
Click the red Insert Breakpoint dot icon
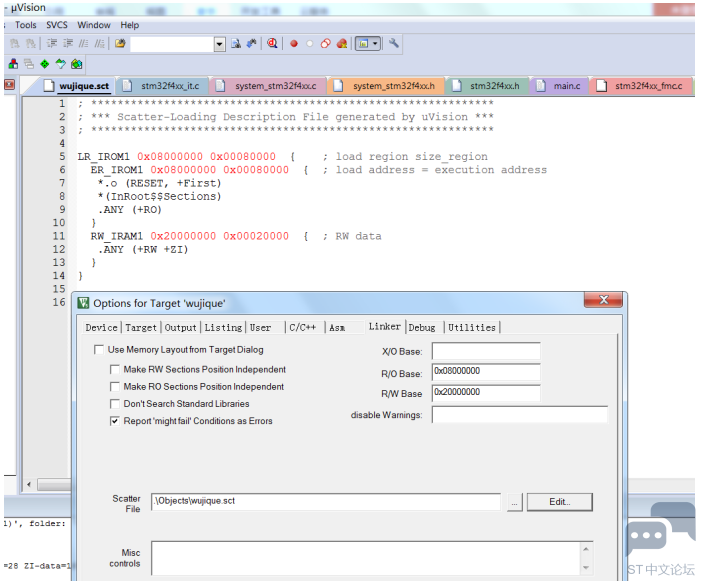[x=294, y=44]
